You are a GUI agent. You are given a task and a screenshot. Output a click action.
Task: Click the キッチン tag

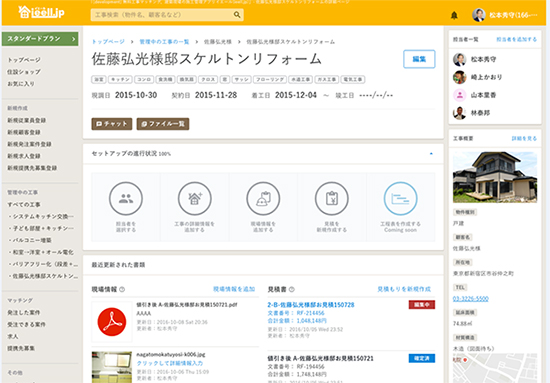pyautogui.click(x=121, y=80)
